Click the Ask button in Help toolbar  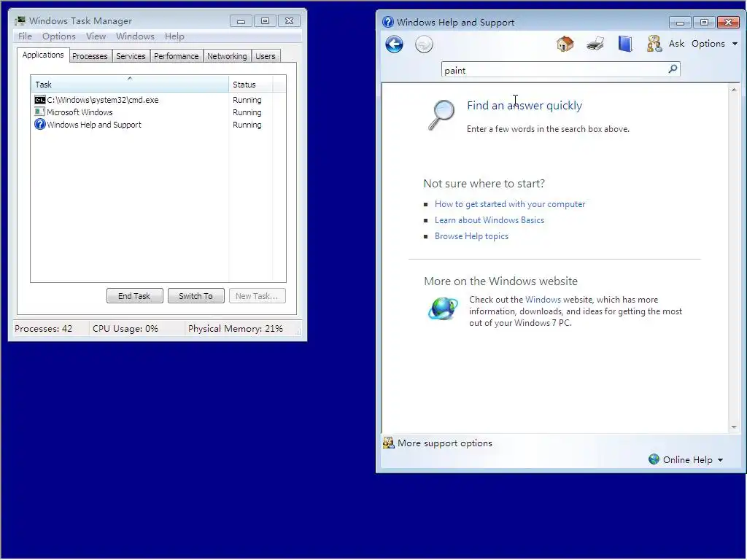(x=676, y=44)
